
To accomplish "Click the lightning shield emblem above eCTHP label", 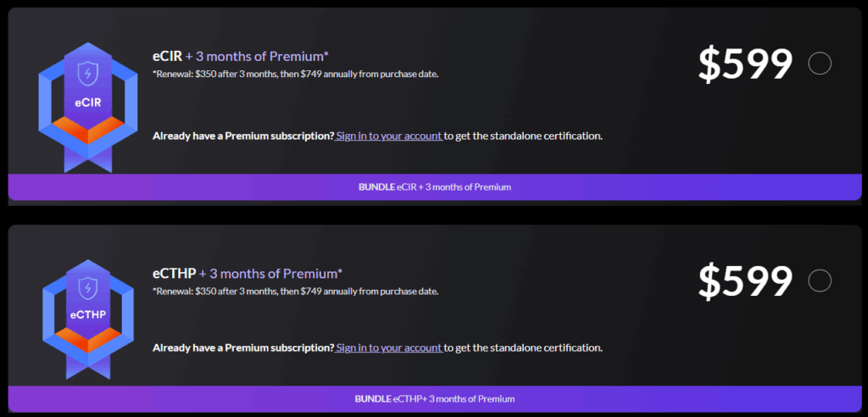I will coord(88,288).
